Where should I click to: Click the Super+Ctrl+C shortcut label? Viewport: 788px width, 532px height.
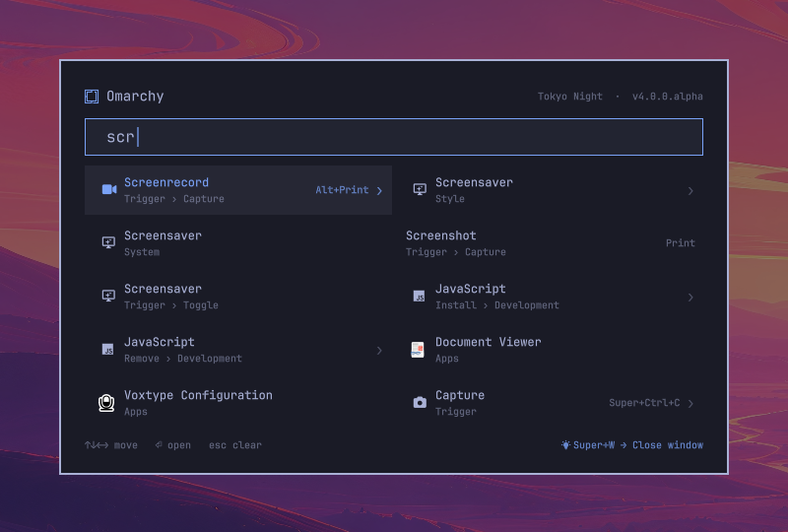pos(644,403)
